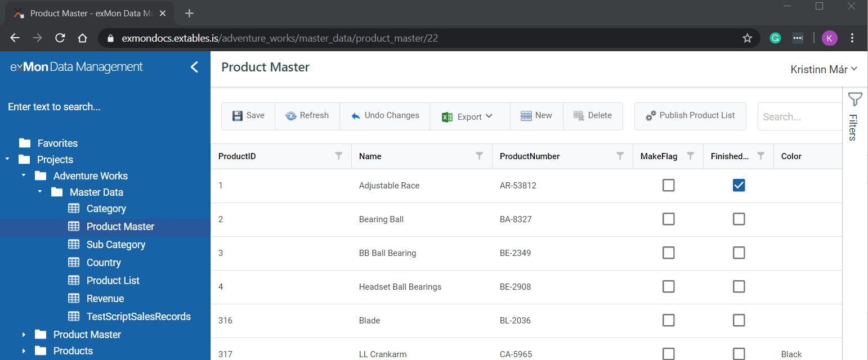Click sidebar 'Enter text to search' field
This screenshot has height=360, width=868.
(55, 107)
